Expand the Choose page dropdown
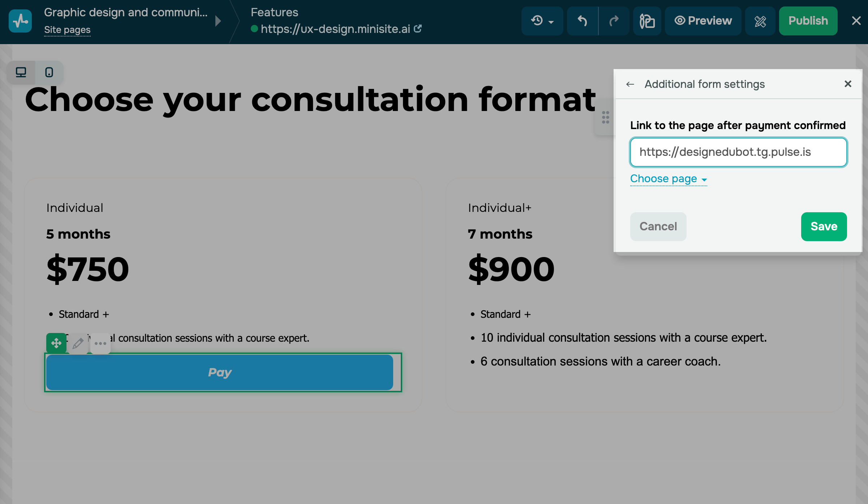Viewport: 868px width, 504px height. 668,179
